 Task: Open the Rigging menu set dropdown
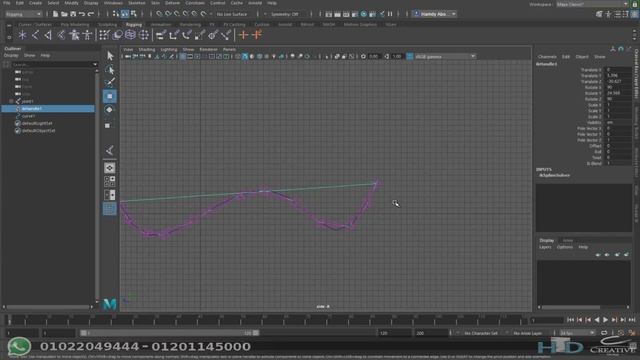pos(23,14)
